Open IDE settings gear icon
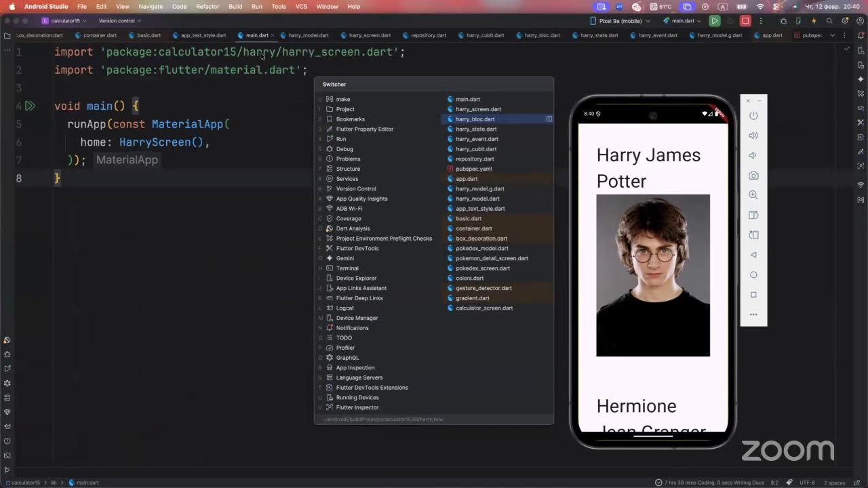The width and height of the screenshot is (868, 488). click(844, 21)
